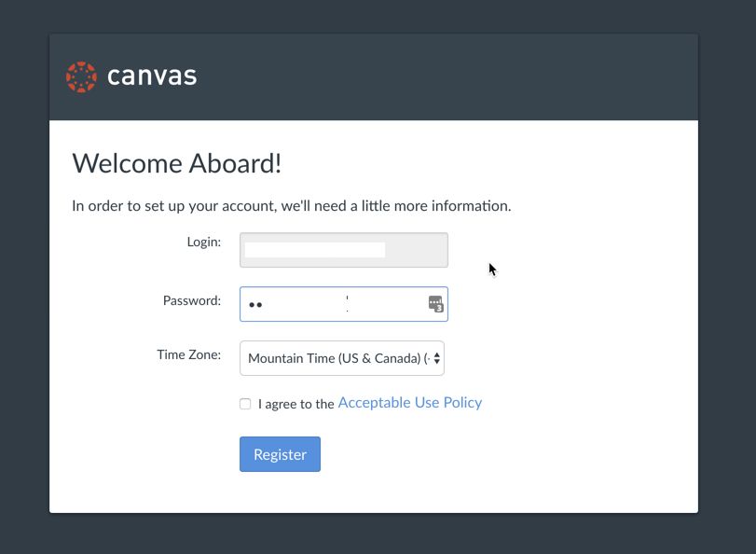
Task: Expand the Mountain Time selector
Action: [343, 358]
